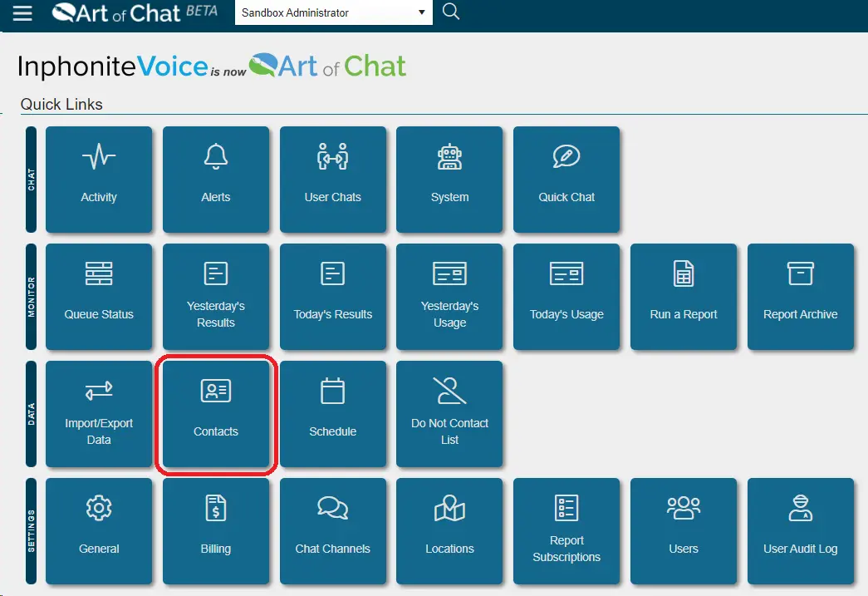Open Yesterday's Results tile
868x596 pixels.
pos(216,297)
